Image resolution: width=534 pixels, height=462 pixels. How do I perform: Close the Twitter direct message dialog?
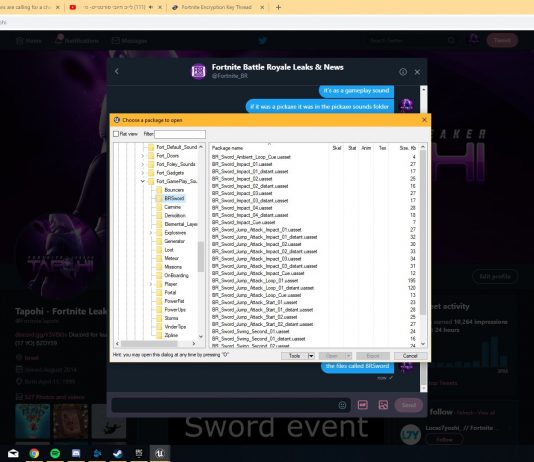(417, 72)
